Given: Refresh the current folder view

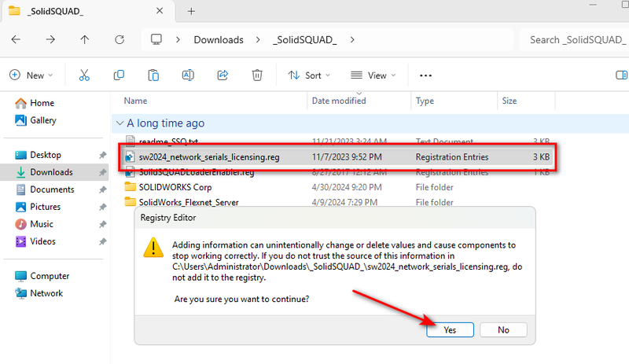Looking at the screenshot, I should [120, 39].
